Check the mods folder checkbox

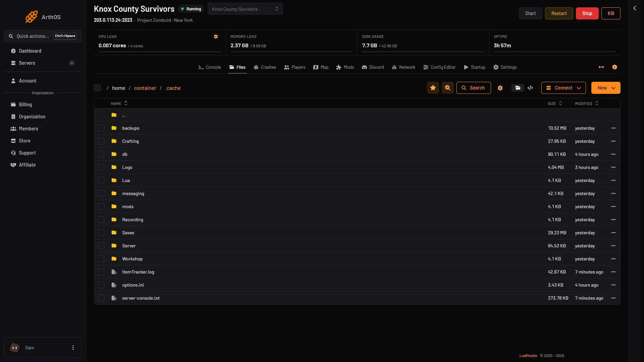(101, 206)
